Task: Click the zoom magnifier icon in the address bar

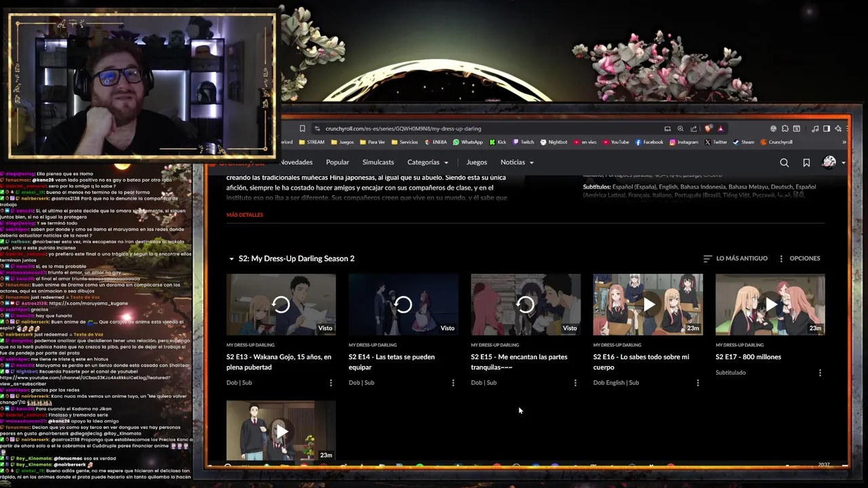Action: [x=680, y=129]
